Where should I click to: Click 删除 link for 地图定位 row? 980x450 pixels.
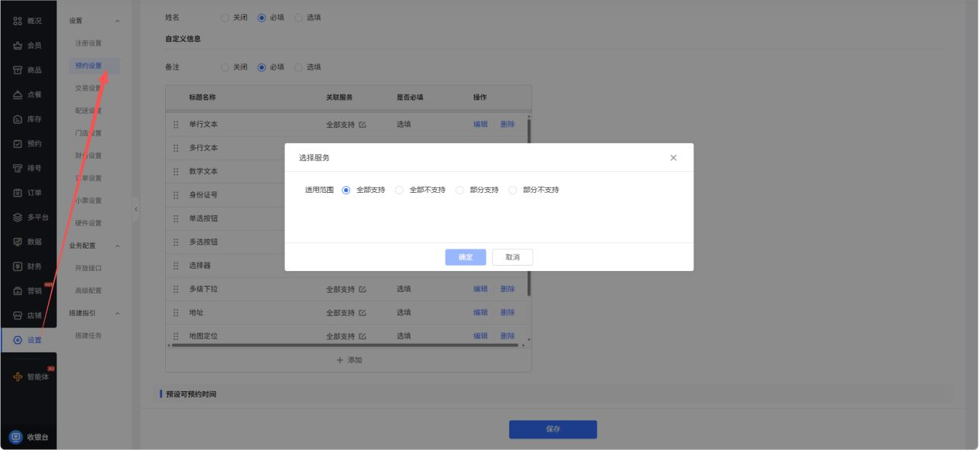507,337
